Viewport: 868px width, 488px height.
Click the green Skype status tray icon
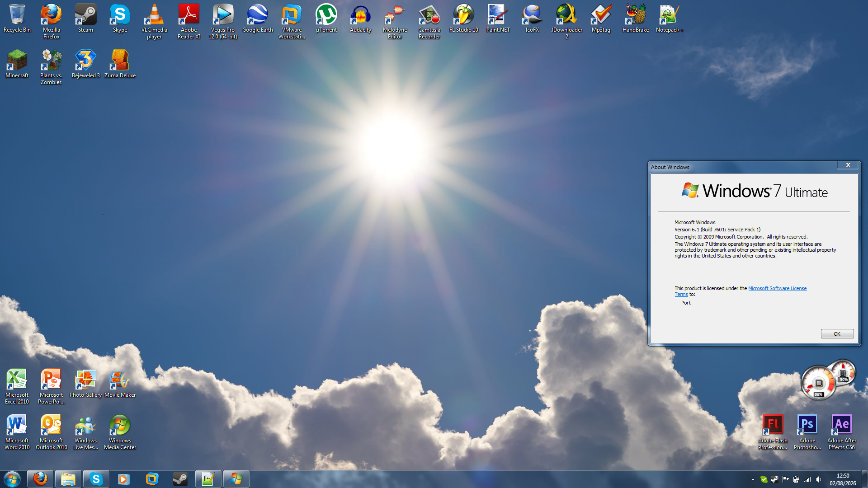pyautogui.click(x=764, y=479)
